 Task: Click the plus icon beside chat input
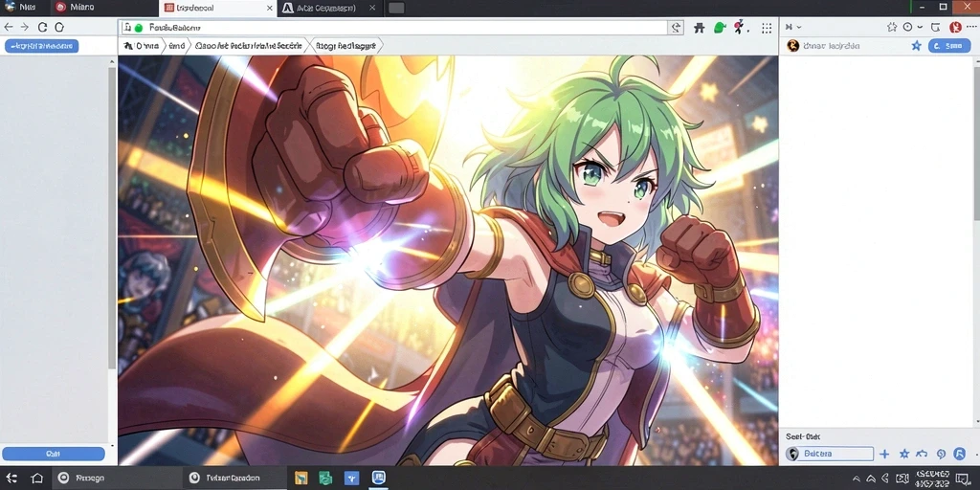click(884, 455)
